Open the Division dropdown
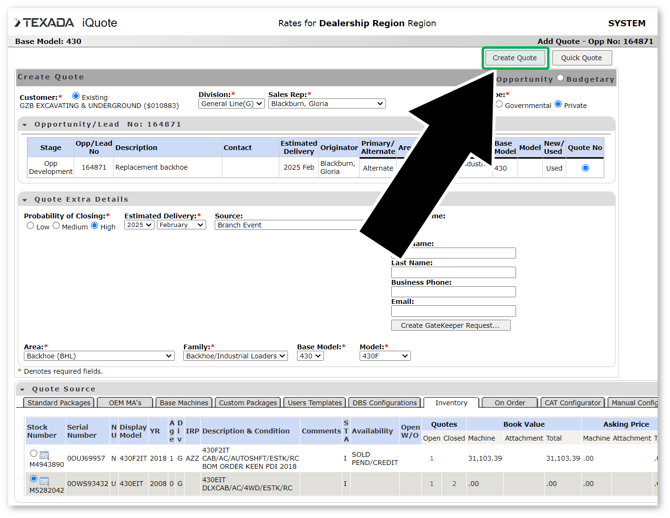 tap(231, 104)
